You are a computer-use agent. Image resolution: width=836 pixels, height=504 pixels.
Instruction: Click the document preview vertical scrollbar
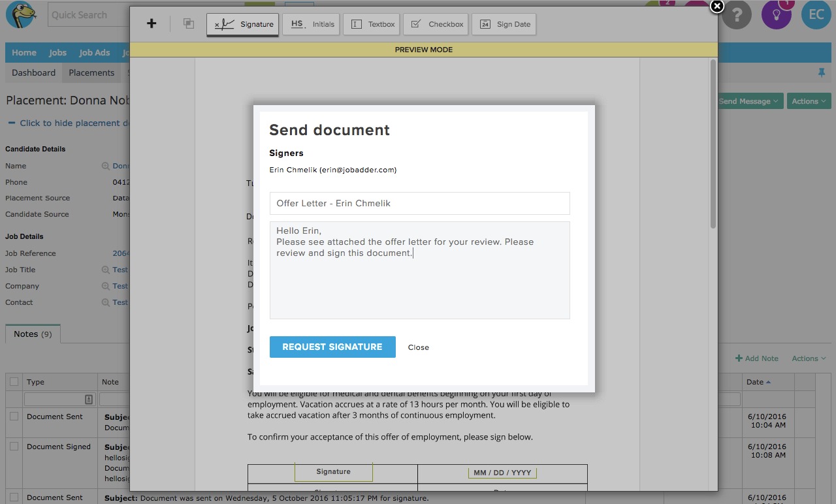(x=713, y=144)
